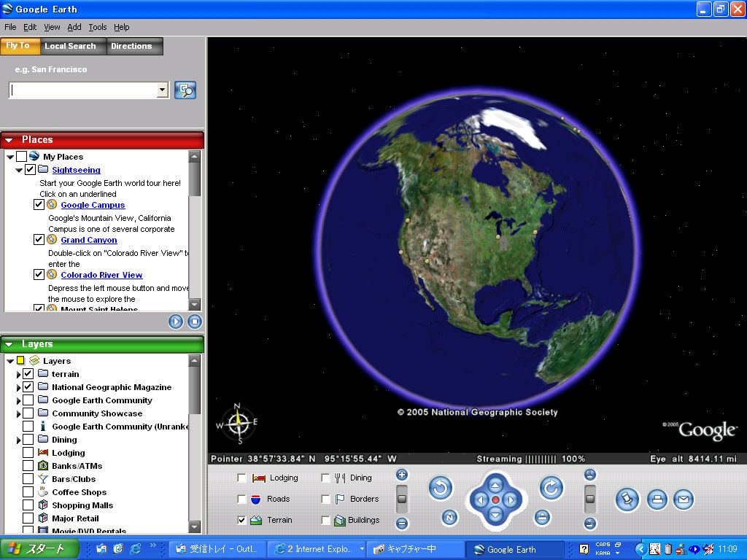
Task: Print the current view
Action: [657, 499]
